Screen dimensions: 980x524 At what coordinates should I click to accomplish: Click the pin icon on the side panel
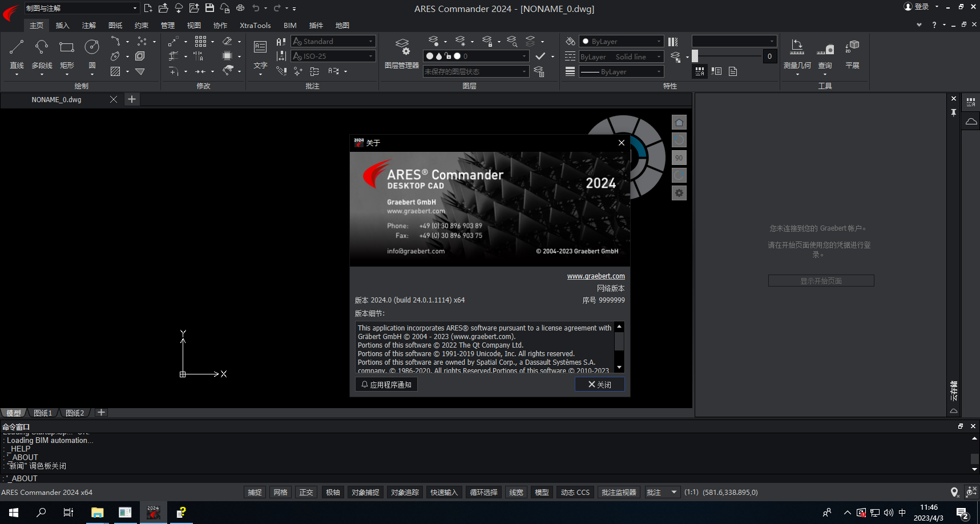point(954,112)
